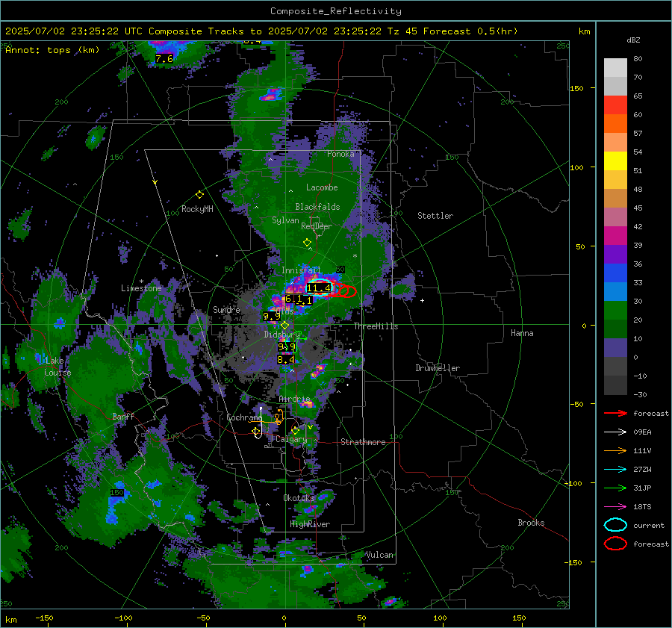Click the orange 111V track arrow
The width and height of the screenshot is (672, 628).
click(615, 450)
